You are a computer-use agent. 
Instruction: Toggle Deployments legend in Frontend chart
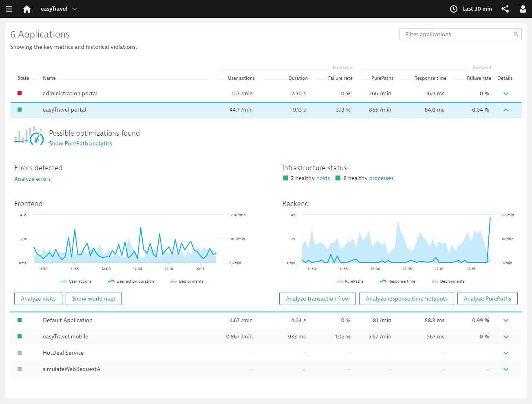[187, 281]
